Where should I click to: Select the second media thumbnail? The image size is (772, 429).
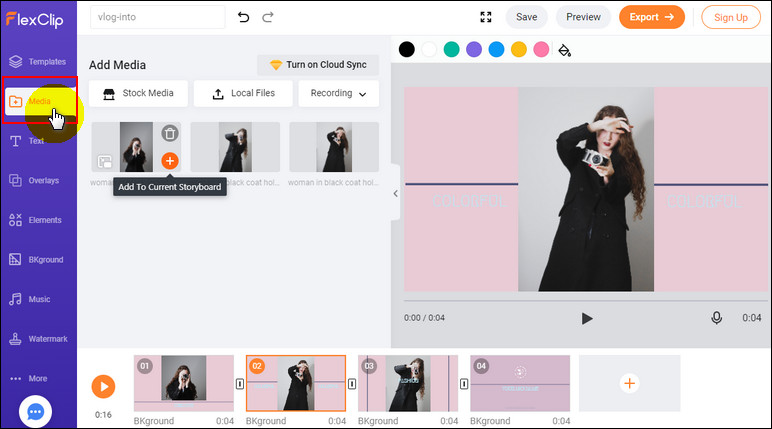click(x=235, y=147)
